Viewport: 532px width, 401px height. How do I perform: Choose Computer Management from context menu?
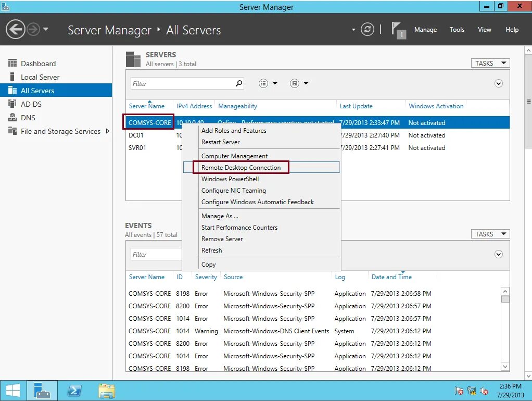click(x=261, y=156)
